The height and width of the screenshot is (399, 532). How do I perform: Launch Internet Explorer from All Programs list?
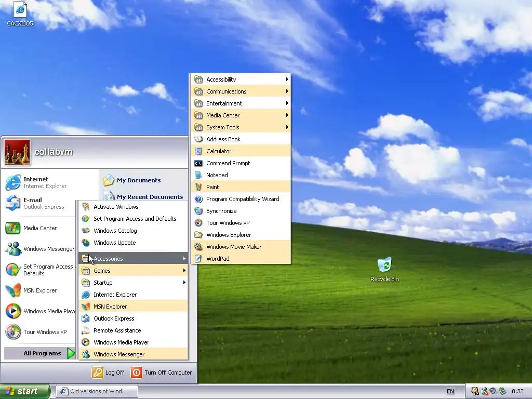(x=134, y=295)
